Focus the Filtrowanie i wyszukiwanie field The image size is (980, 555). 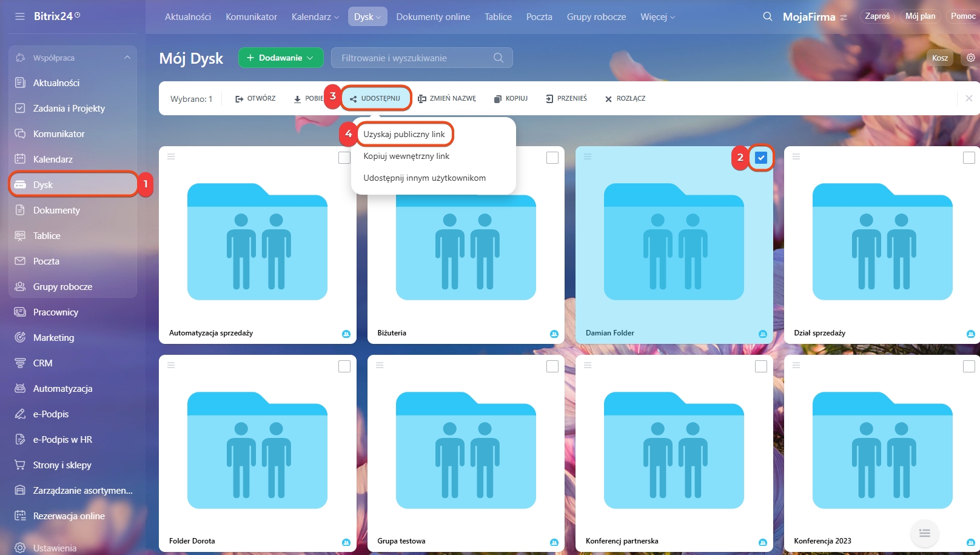pyautogui.click(x=422, y=58)
